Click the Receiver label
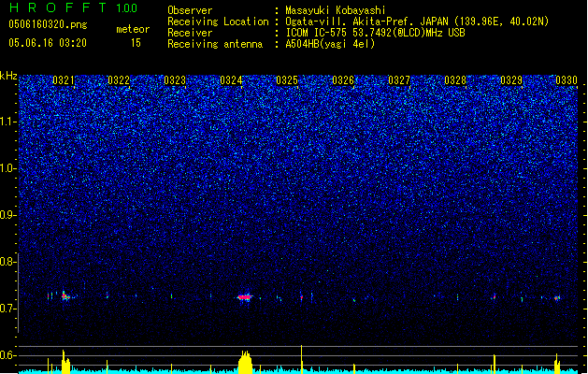The height and width of the screenshot is (374, 588). click(x=190, y=33)
